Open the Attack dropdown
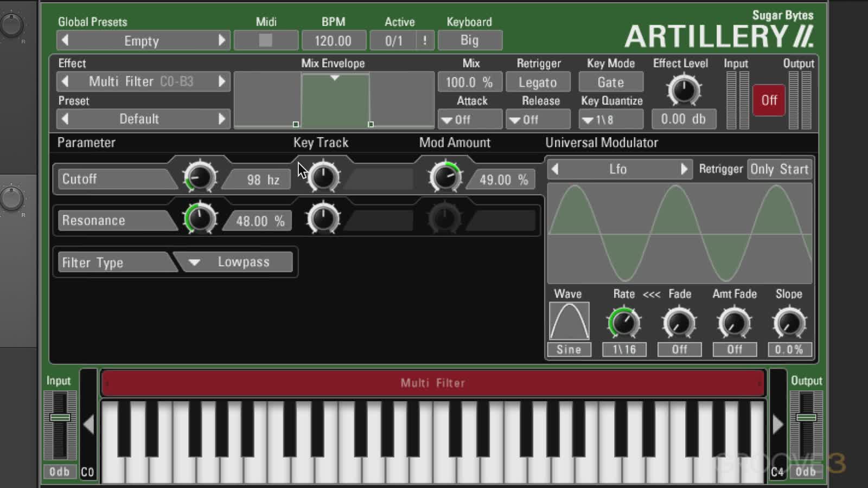 point(470,119)
